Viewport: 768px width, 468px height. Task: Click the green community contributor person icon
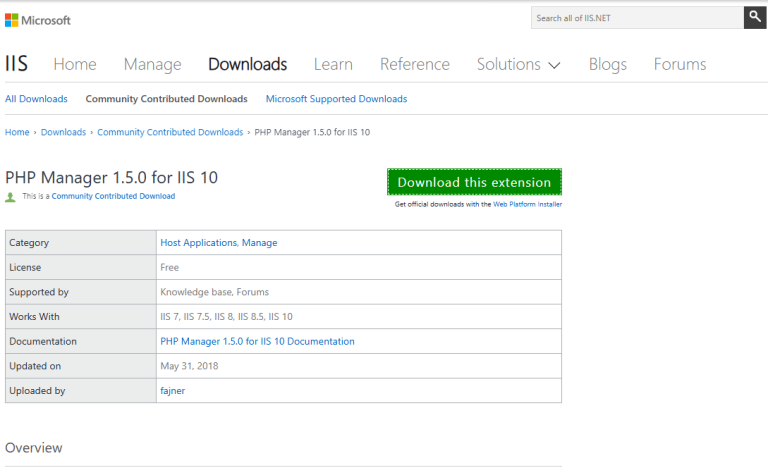point(10,197)
